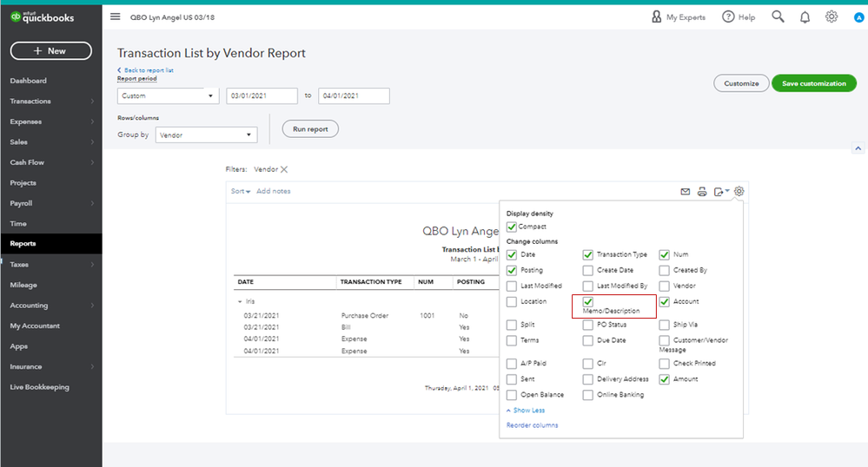
Task: Enable the Check Printed column checkbox
Action: [665, 364]
